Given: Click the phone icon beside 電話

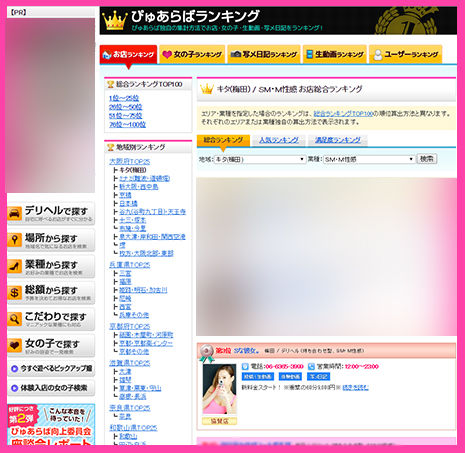Looking at the screenshot, I should 245,367.
